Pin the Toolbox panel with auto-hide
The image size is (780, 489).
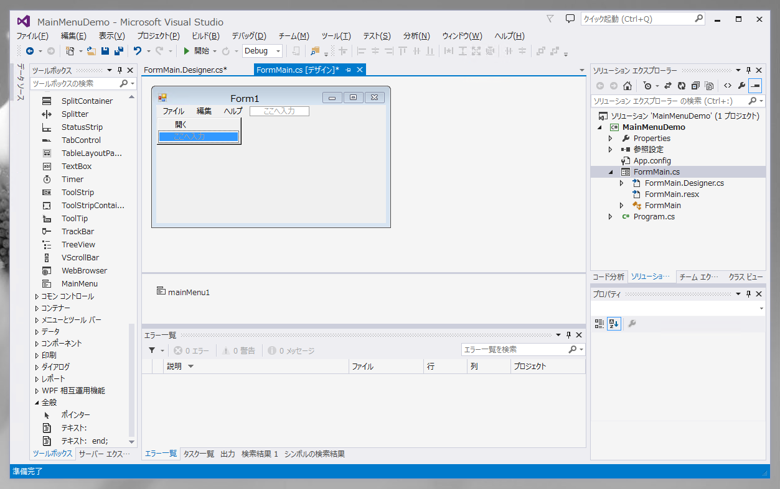[x=120, y=70]
